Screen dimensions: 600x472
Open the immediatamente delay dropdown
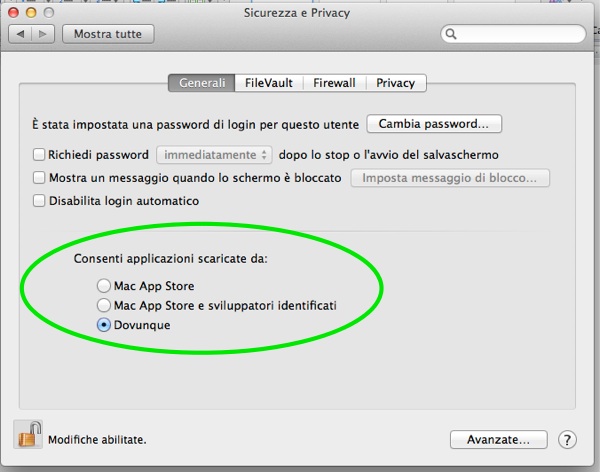pyautogui.click(x=214, y=155)
